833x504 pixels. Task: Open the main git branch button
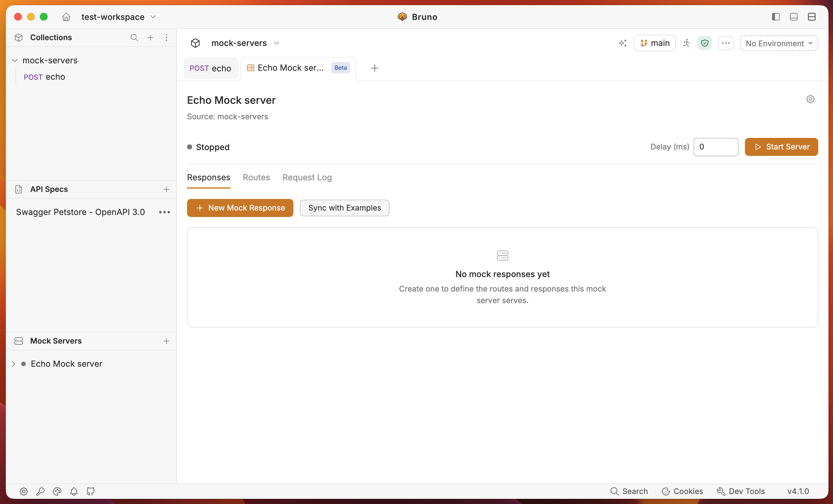[655, 43]
